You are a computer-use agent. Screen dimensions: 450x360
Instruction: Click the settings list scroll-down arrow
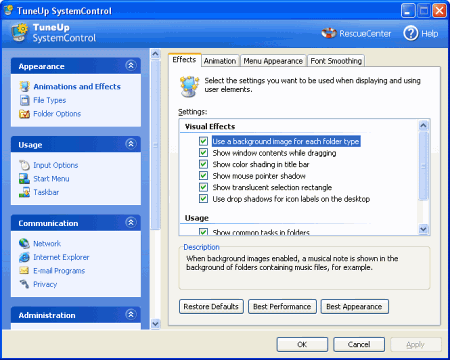[x=423, y=229]
